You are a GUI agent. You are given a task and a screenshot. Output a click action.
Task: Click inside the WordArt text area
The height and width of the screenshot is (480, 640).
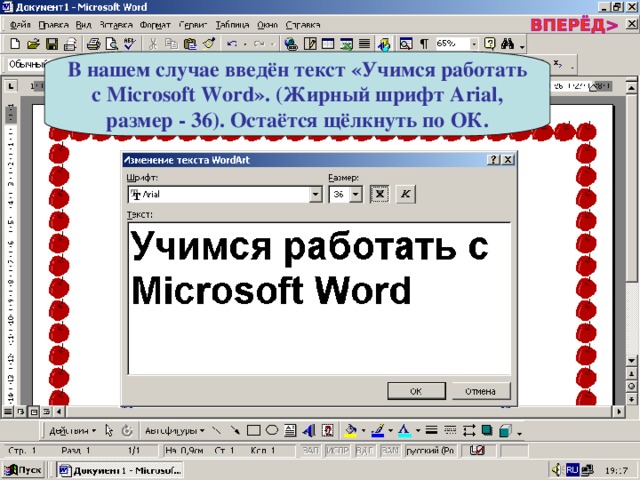point(319,299)
